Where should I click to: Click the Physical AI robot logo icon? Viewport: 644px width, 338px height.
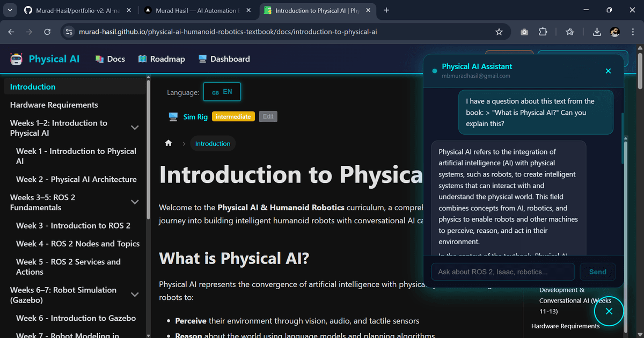coord(17,59)
